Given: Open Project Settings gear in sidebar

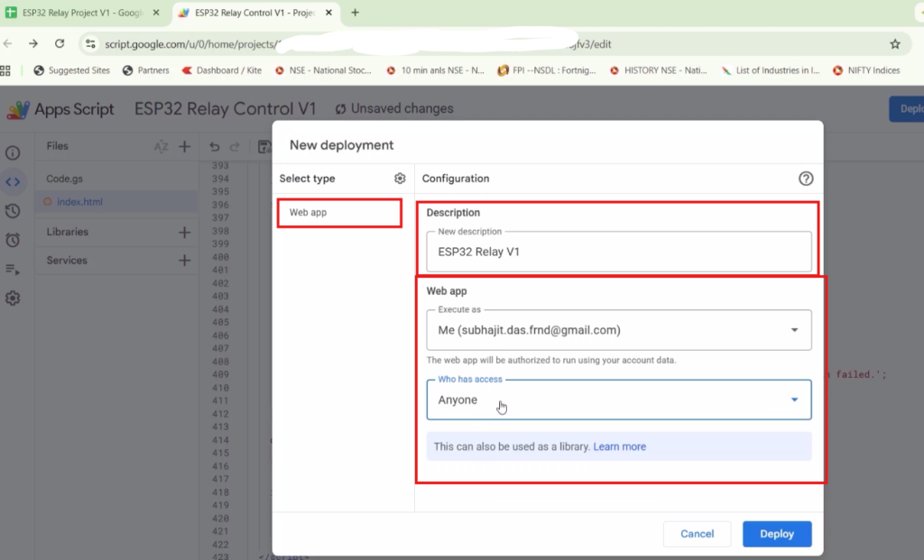Looking at the screenshot, I should coord(13,298).
